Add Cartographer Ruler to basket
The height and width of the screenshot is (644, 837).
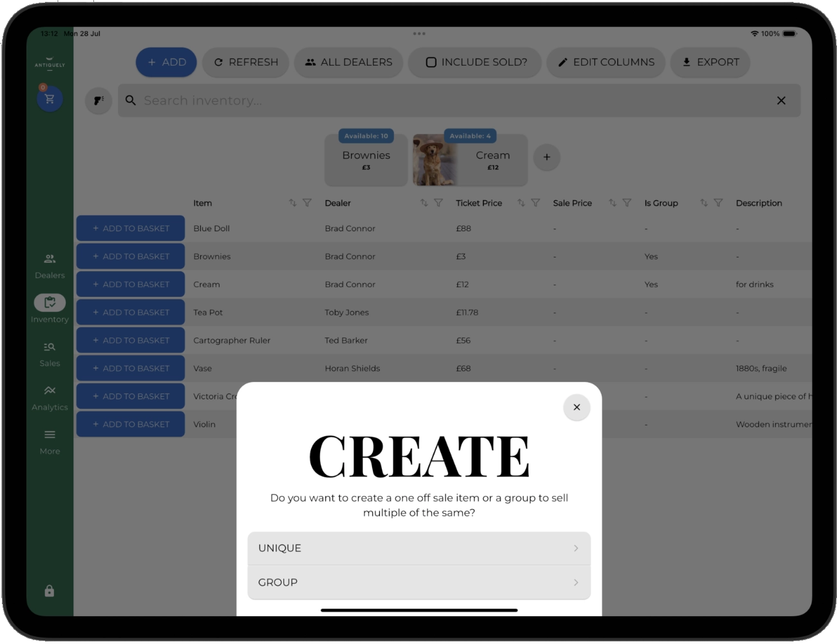131,340
